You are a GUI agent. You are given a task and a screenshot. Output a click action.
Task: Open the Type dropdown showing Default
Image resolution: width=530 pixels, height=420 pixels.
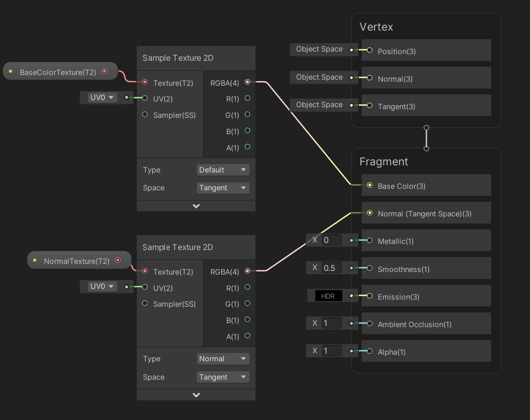[223, 169]
